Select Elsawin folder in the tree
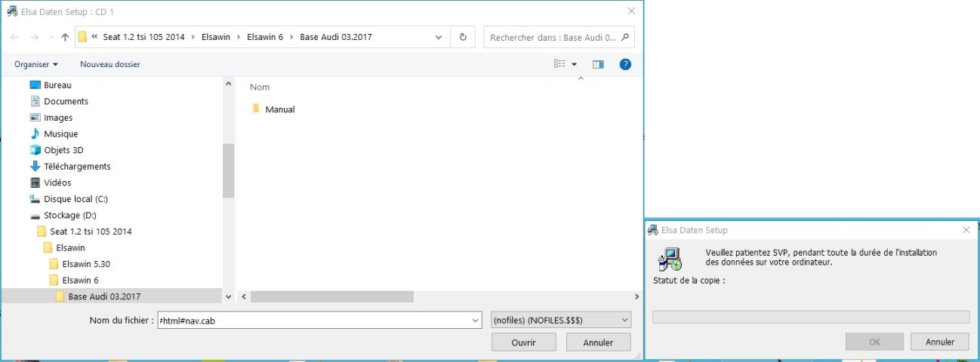Viewport: 980px width, 362px height. 70,247
